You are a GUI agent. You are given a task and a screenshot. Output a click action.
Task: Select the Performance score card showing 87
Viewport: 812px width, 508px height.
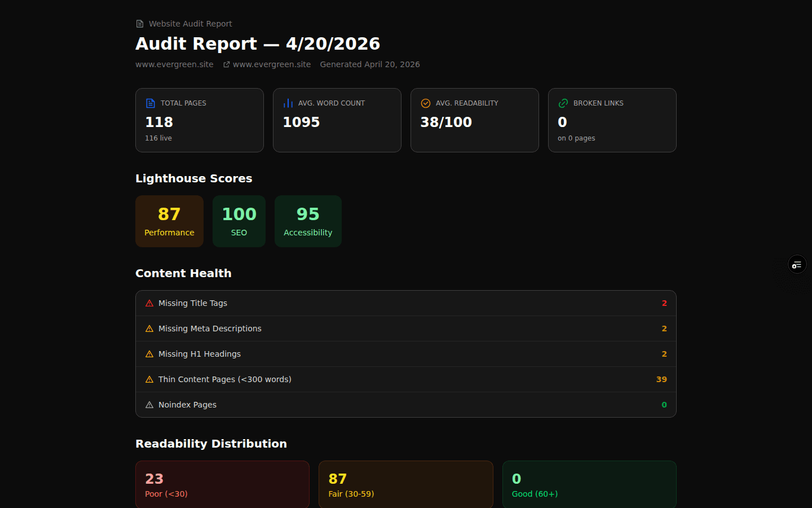[x=169, y=221]
